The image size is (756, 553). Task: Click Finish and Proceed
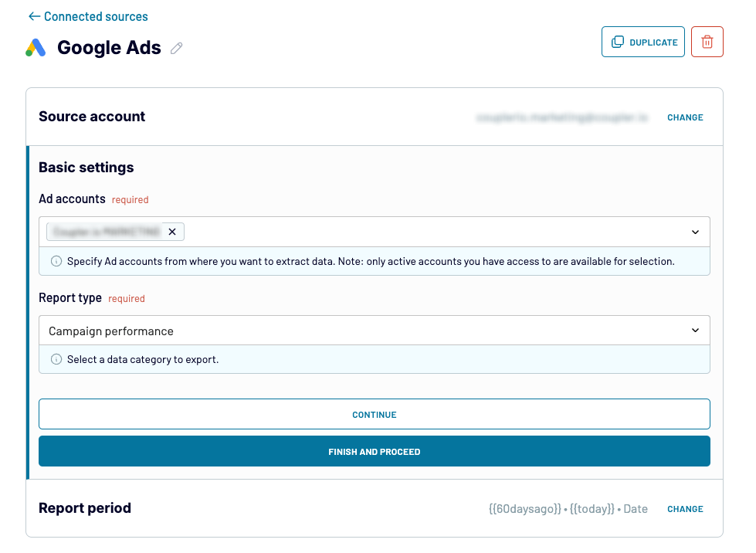point(375,451)
